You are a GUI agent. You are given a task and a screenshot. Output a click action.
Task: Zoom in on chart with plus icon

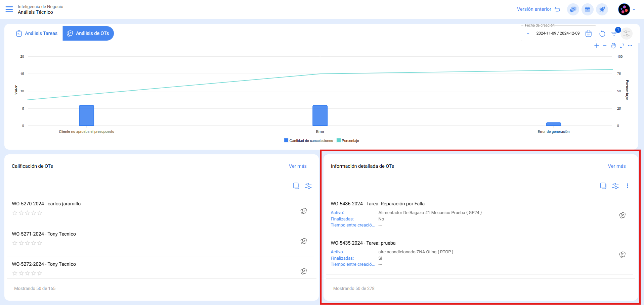point(597,46)
